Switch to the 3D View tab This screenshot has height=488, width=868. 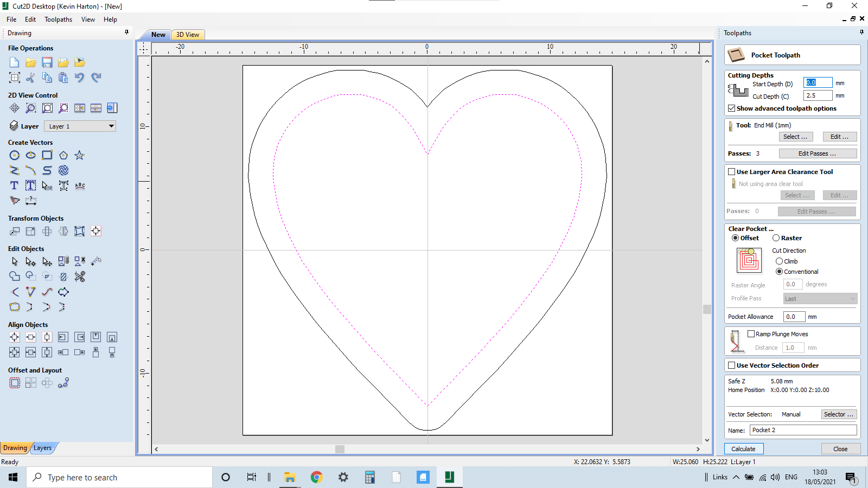click(188, 35)
